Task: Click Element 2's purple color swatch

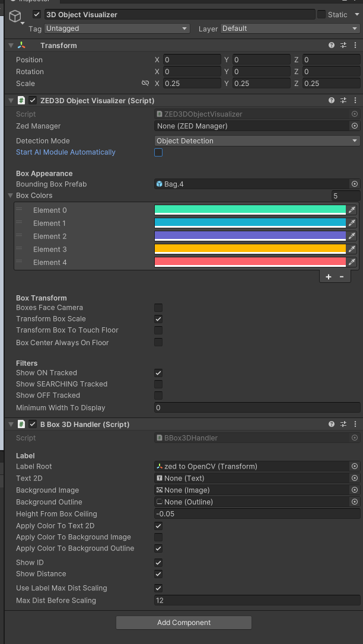Action: pyautogui.click(x=249, y=236)
